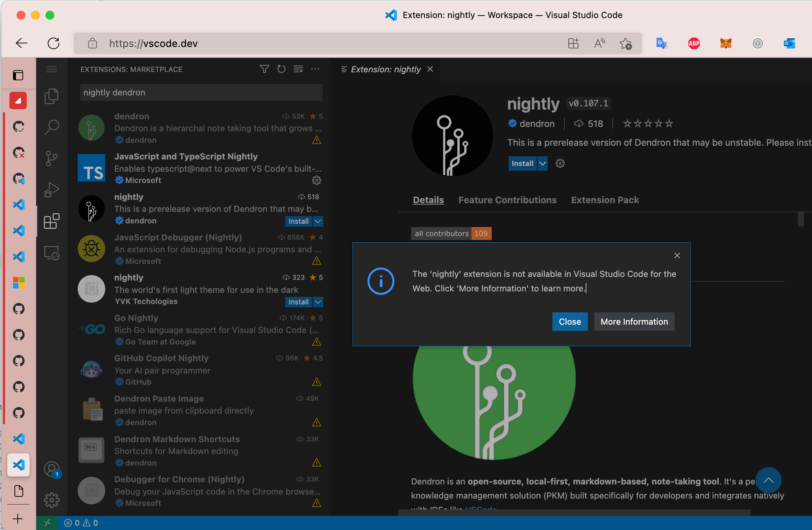Expand Install dropdown for YVK nightly theme
Viewport: 812px width, 530px height.
318,302
